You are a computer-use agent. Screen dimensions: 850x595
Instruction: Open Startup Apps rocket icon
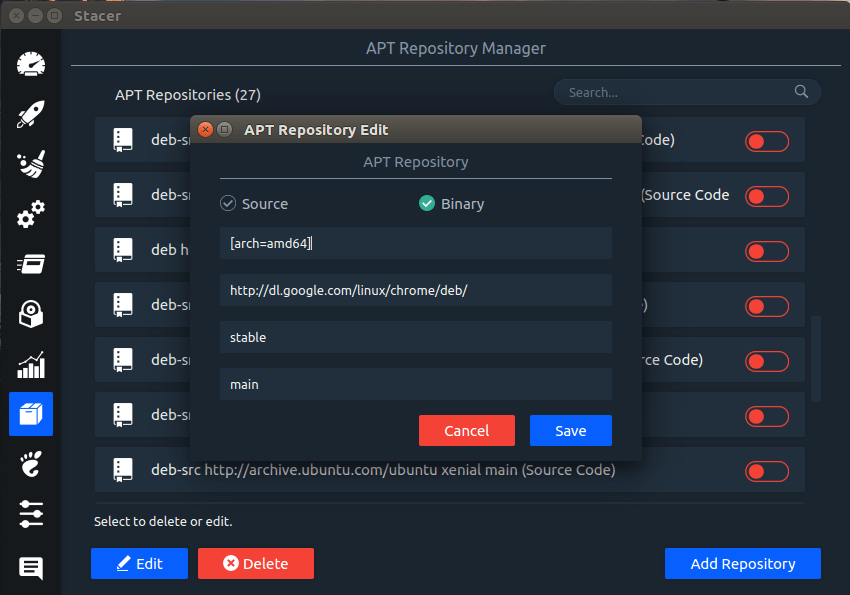[31, 114]
